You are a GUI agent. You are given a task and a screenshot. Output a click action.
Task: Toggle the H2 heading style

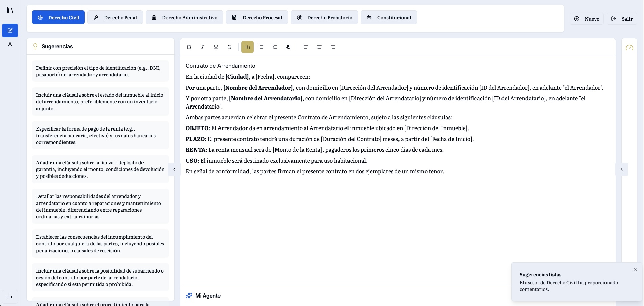(248, 47)
